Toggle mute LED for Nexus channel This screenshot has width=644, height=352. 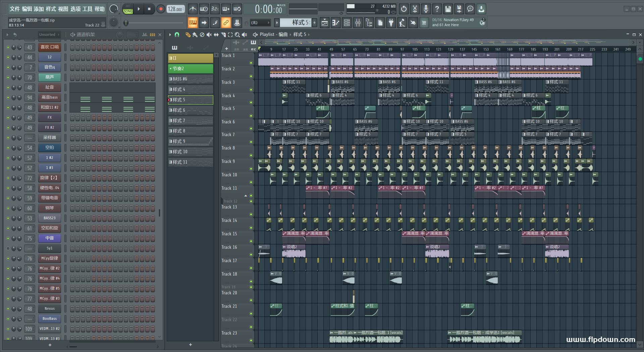8,309
